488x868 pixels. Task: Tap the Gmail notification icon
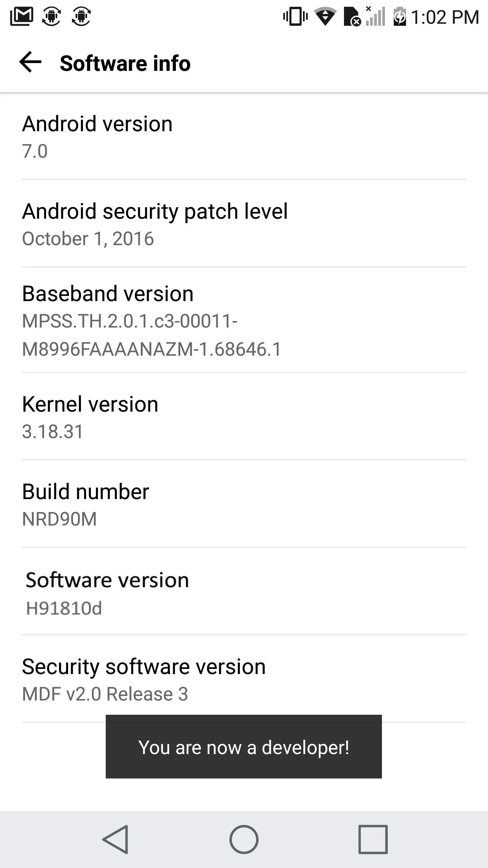point(22,16)
